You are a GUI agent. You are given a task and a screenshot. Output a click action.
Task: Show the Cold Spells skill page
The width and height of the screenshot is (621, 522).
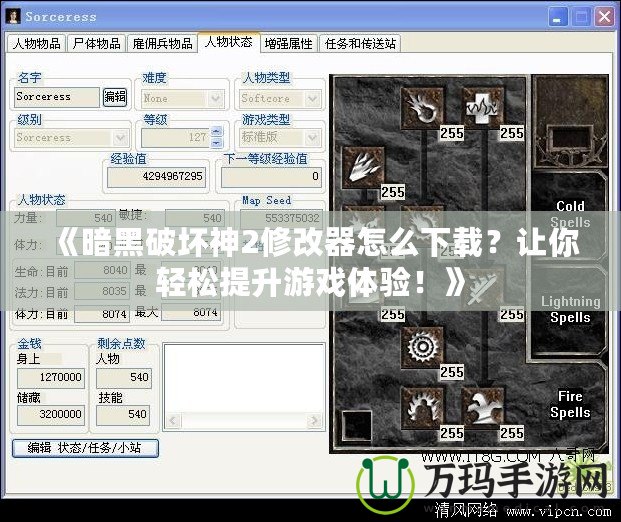[570, 214]
